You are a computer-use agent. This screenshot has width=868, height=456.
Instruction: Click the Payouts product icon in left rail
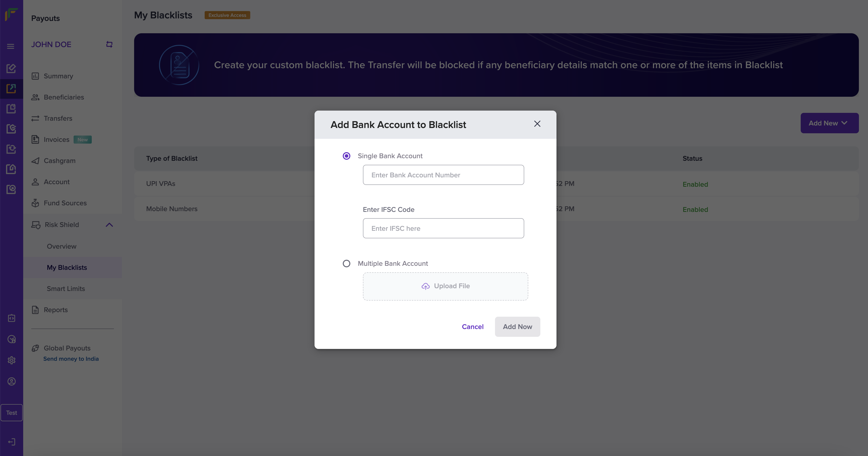click(x=11, y=89)
